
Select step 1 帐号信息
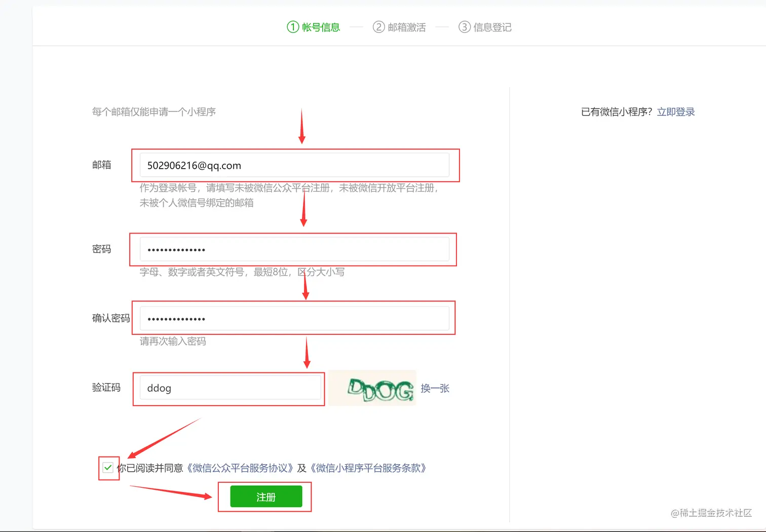click(x=313, y=27)
